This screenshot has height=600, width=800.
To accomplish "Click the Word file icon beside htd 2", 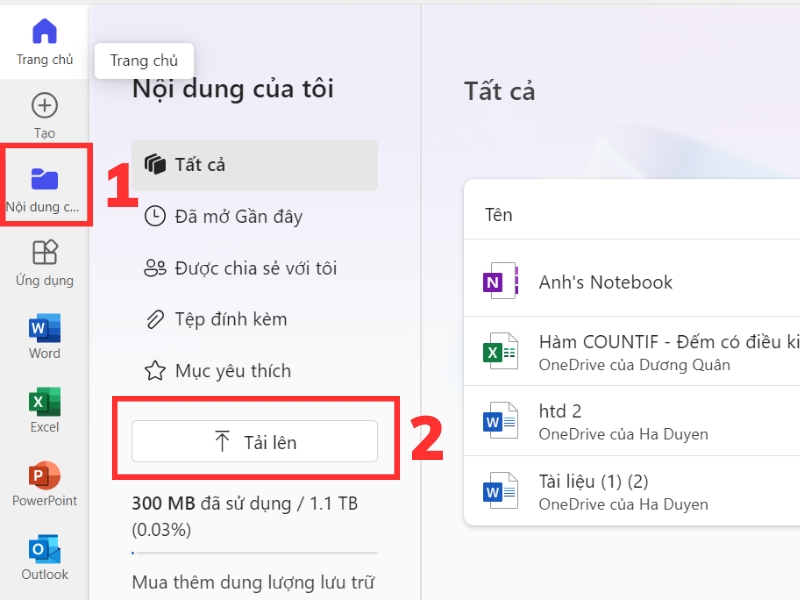I will [501, 421].
